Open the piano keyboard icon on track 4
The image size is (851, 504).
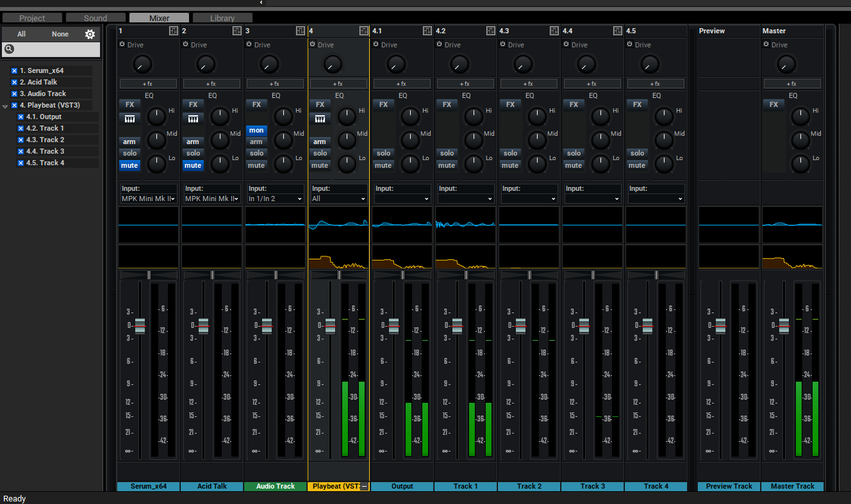[x=320, y=118]
